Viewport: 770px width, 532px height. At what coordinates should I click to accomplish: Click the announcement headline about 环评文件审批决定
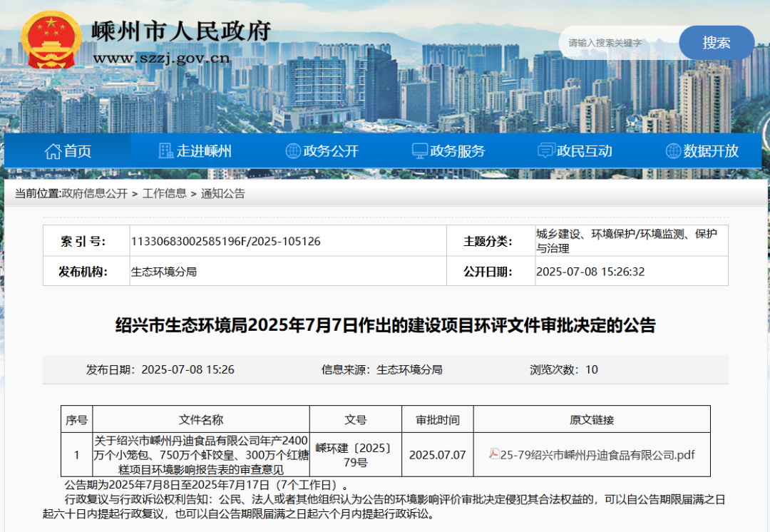[385, 326]
